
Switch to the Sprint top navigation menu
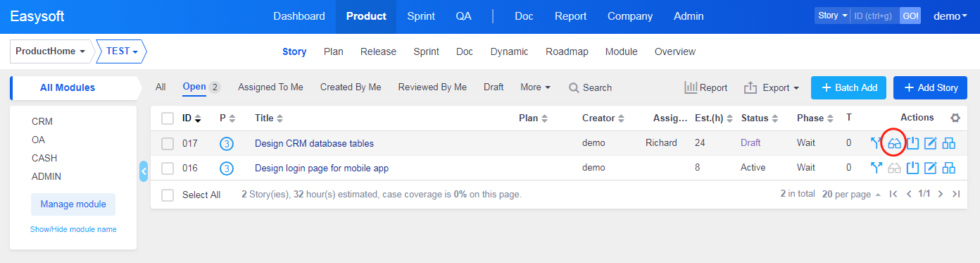[x=421, y=16]
